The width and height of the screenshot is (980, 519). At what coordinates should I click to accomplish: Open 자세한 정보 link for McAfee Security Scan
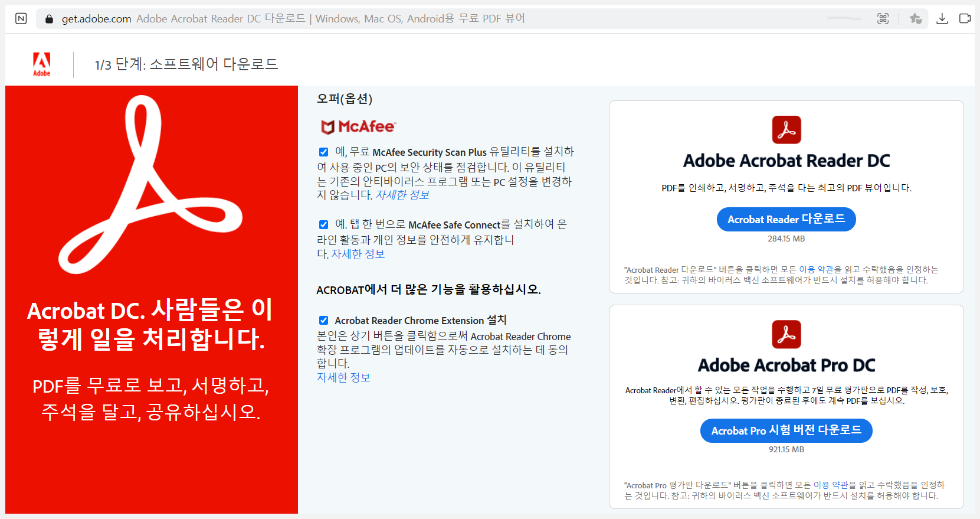click(x=402, y=195)
